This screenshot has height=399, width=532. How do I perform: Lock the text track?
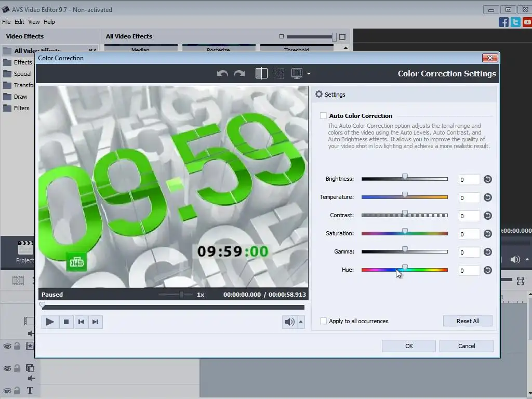17,391
